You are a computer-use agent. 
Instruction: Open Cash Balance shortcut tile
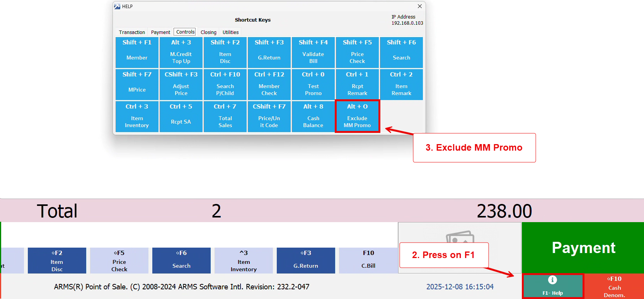coord(313,116)
